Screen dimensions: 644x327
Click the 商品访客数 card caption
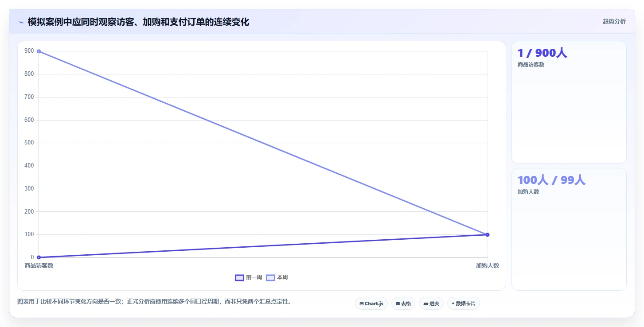click(x=531, y=65)
